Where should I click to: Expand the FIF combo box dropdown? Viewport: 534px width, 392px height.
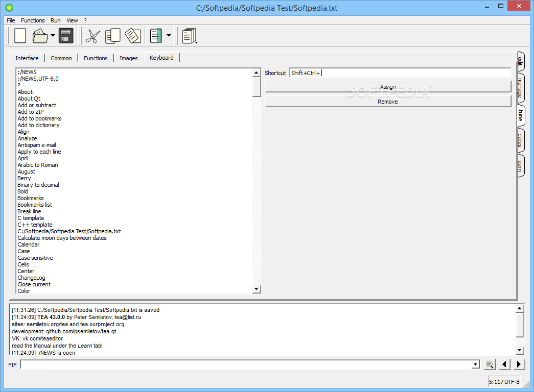tap(475, 365)
